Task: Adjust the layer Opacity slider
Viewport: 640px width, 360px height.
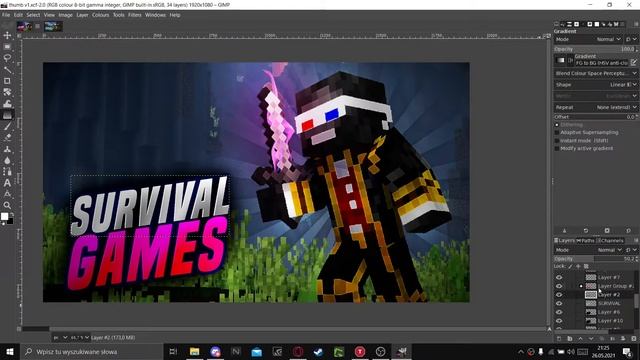Action: pyautogui.click(x=595, y=259)
